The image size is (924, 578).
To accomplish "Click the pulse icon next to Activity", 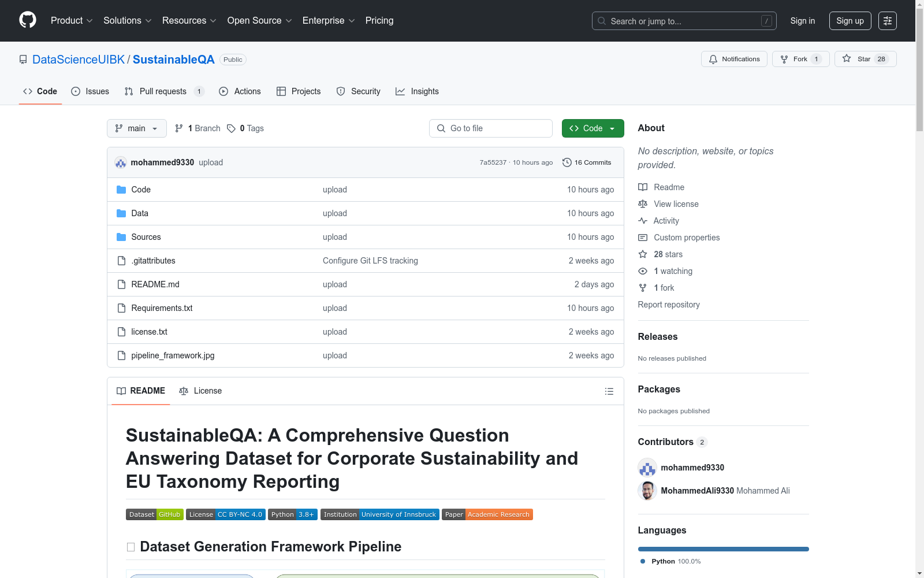I will click(643, 221).
